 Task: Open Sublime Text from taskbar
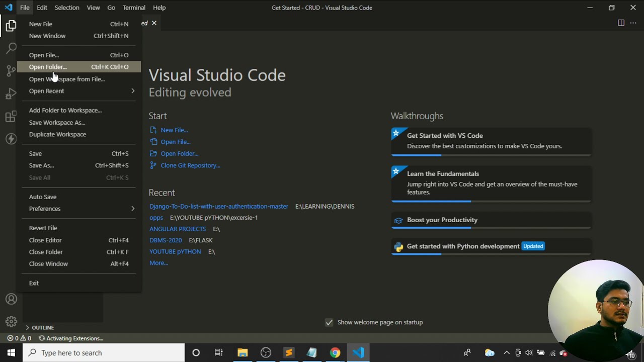289,353
